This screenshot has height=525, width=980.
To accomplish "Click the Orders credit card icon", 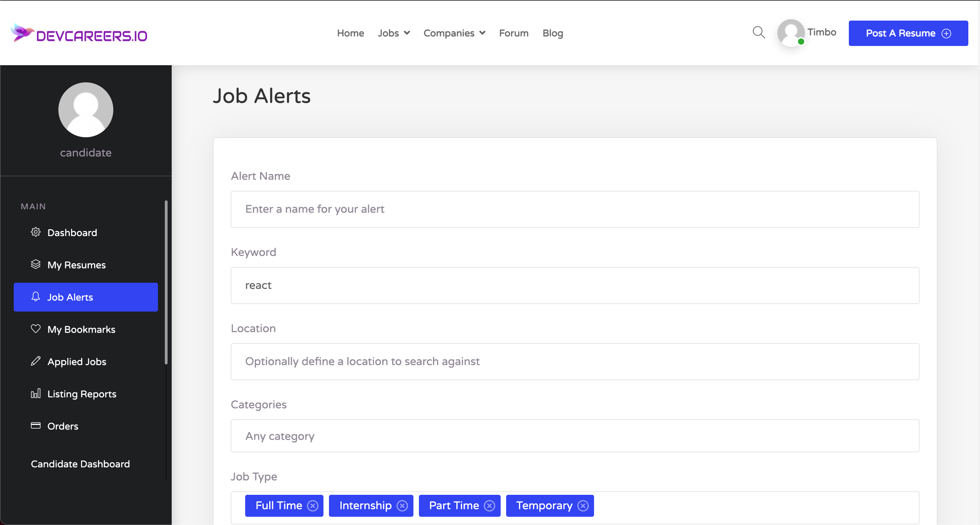I will tap(35, 425).
